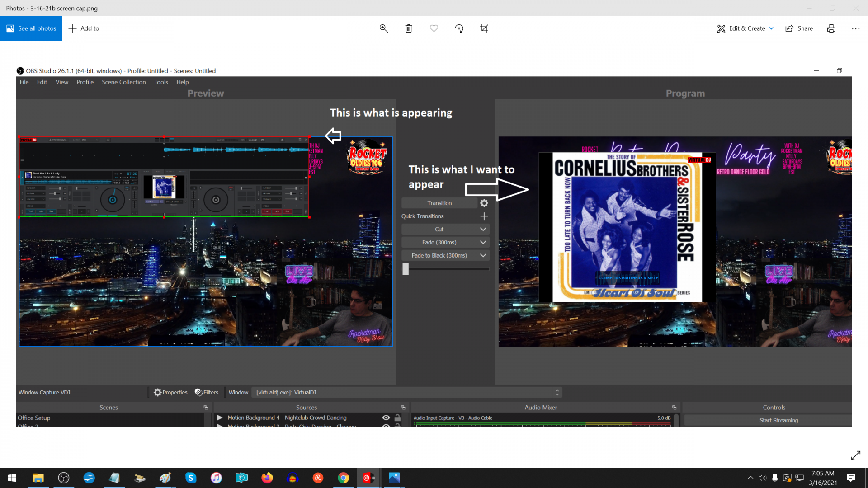Image resolution: width=868 pixels, height=488 pixels.
Task: Click the volume speaker tray icon
Action: pyautogui.click(x=763, y=478)
